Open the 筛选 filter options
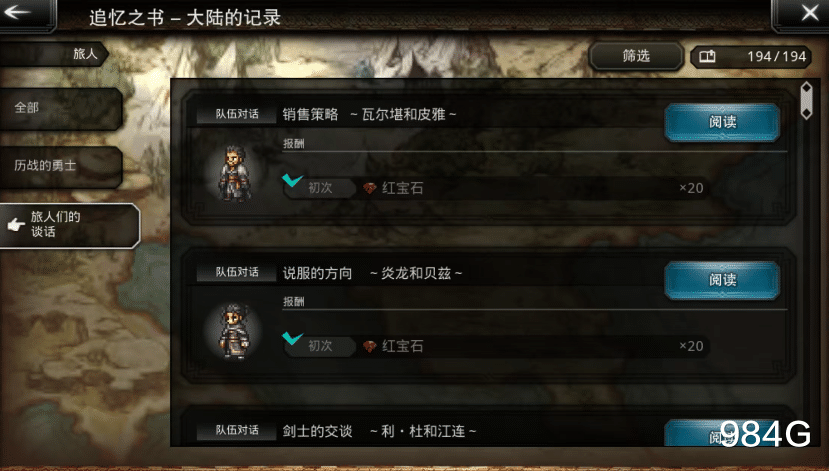The height and width of the screenshot is (471, 829). click(636, 56)
